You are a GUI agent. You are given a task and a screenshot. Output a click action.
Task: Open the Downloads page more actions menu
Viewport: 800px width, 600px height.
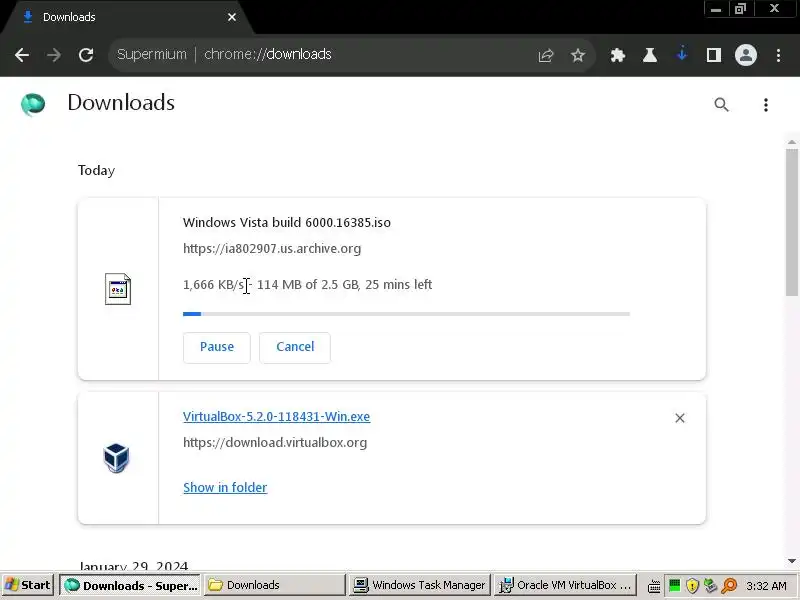point(765,105)
